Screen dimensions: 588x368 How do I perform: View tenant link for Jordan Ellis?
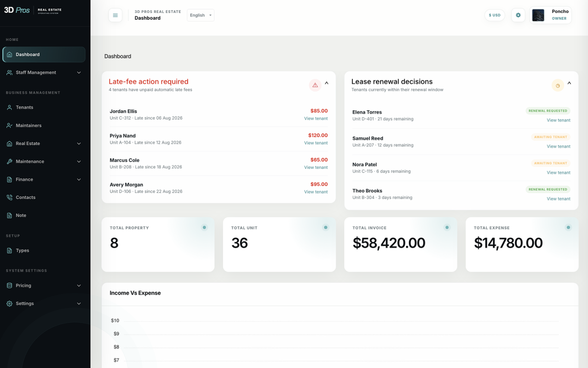click(x=316, y=119)
